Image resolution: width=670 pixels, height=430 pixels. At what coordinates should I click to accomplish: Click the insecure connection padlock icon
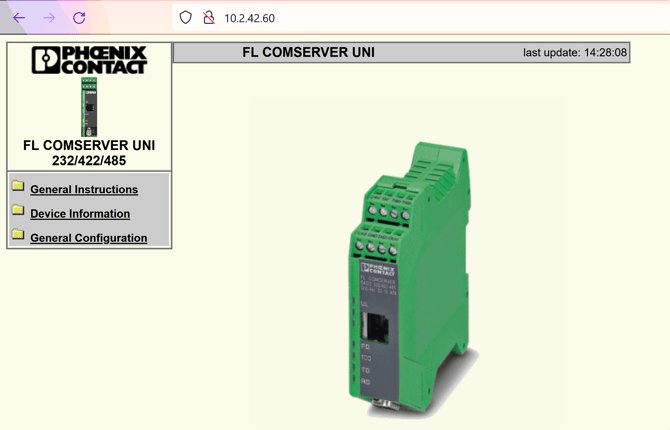click(x=209, y=18)
